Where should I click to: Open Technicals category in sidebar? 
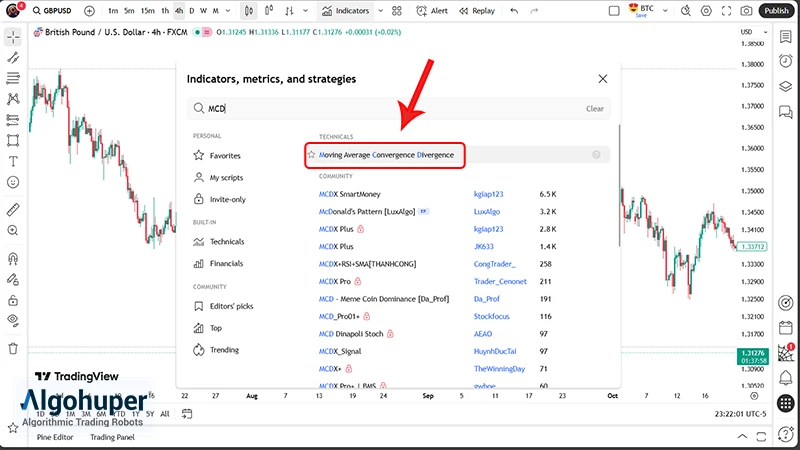226,242
